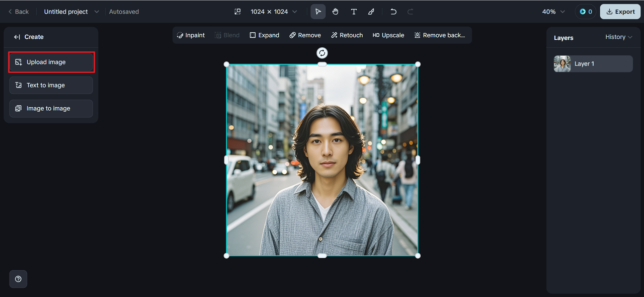
Task: Open the help question mark icon
Action: 18,279
